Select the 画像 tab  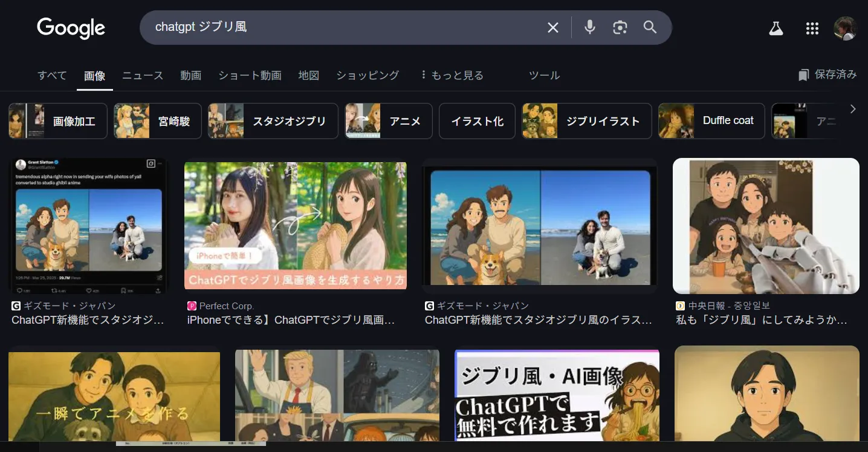click(x=95, y=76)
